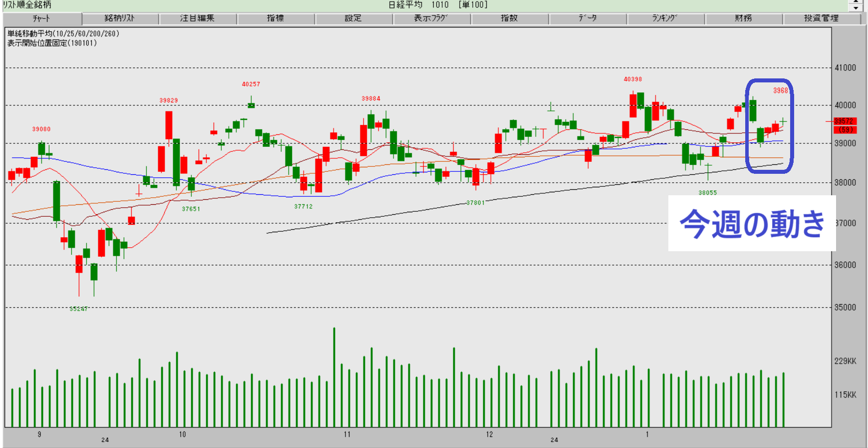Open the 設定 tab
The width and height of the screenshot is (868, 448).
pyautogui.click(x=353, y=18)
